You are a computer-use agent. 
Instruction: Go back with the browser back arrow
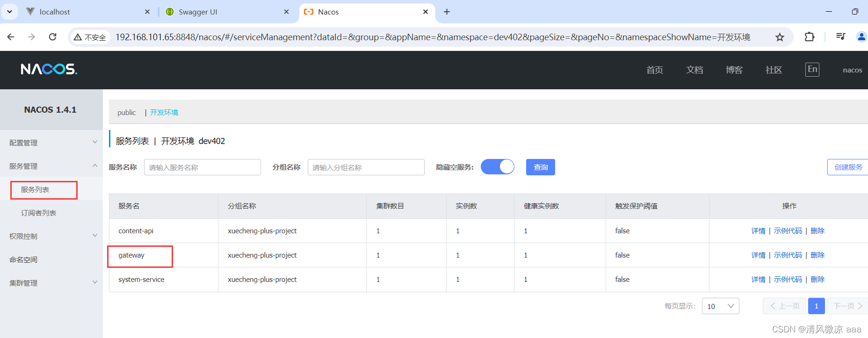[x=11, y=37]
